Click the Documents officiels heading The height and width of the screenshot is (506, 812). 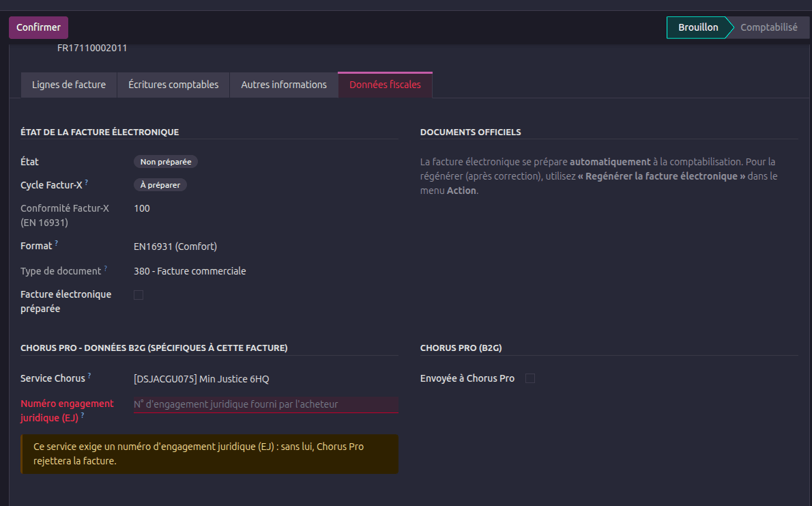[x=470, y=132]
